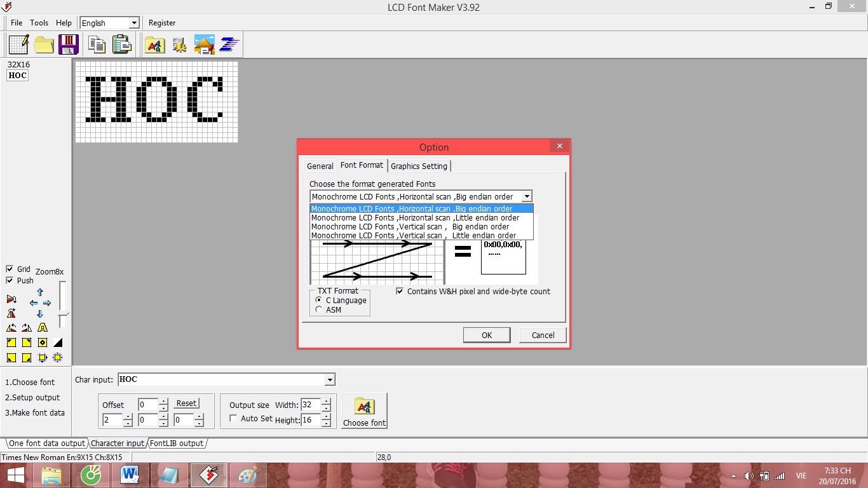Image resolution: width=868 pixels, height=488 pixels.
Task: Disable the Grid checkbox
Action: (10, 269)
